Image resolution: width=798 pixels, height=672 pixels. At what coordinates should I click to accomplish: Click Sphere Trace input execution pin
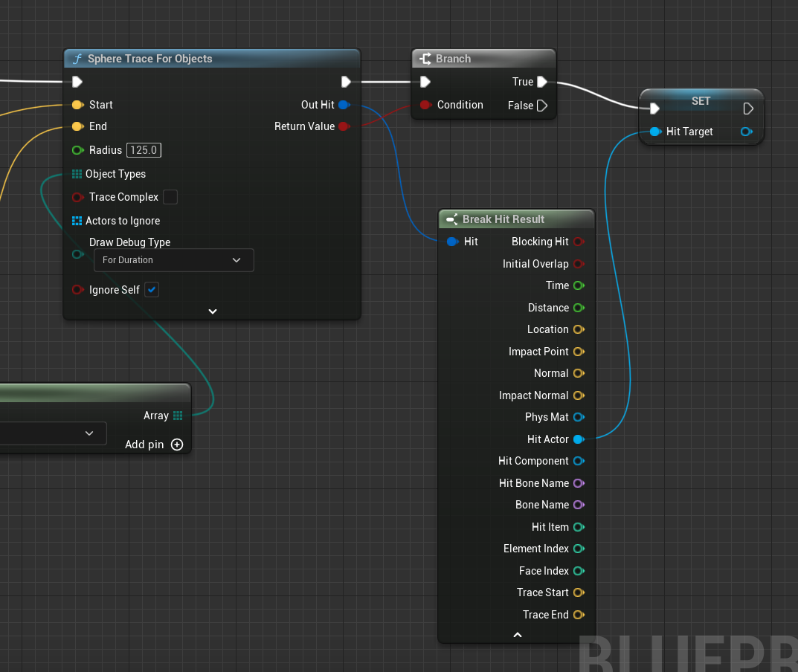[77, 82]
